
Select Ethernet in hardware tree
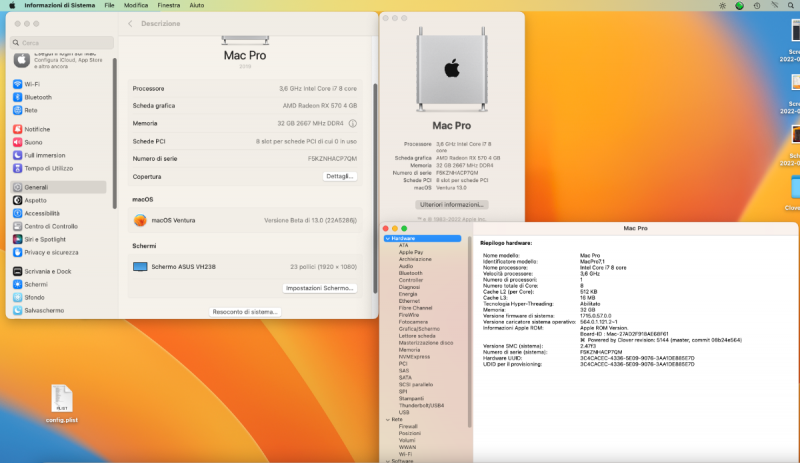409,301
